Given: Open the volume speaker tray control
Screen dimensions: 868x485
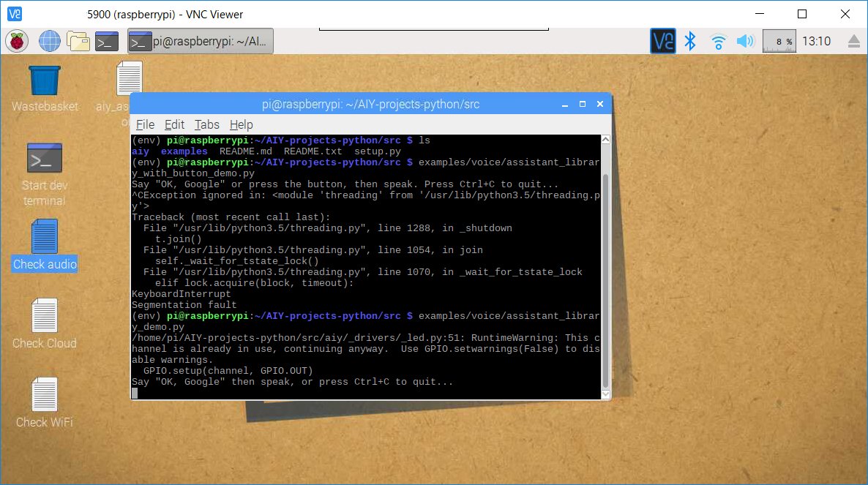Looking at the screenshot, I should point(746,42).
